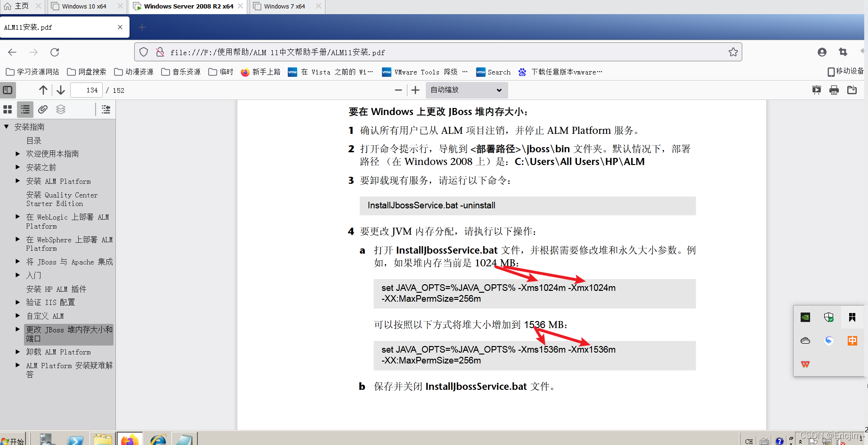The width and height of the screenshot is (868, 445).
Task: Close the ALM11安装.pdf browser tab
Action: click(x=120, y=27)
